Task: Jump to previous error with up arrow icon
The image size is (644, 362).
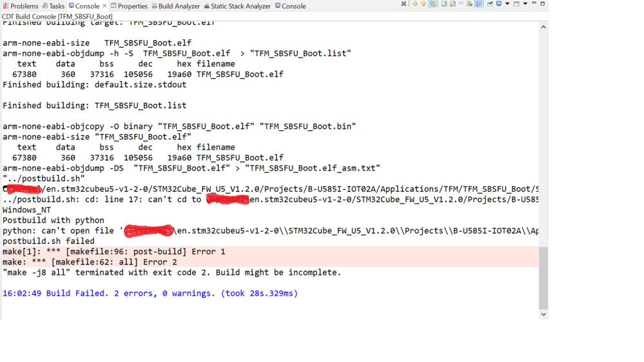Action: [x=424, y=4]
